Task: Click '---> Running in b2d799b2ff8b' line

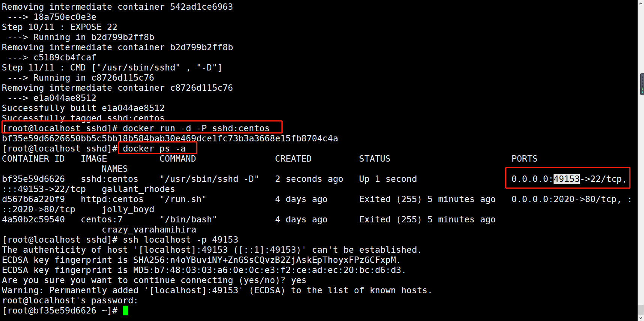Action: click(81, 37)
